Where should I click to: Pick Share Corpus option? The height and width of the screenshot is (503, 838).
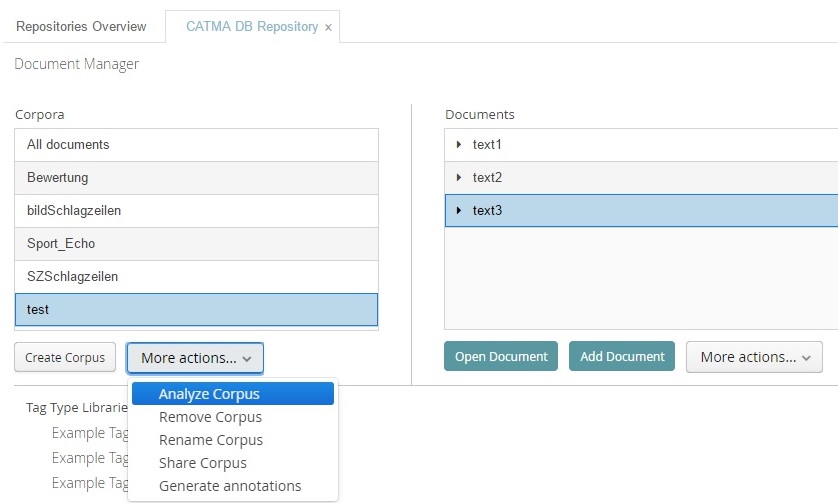202,463
